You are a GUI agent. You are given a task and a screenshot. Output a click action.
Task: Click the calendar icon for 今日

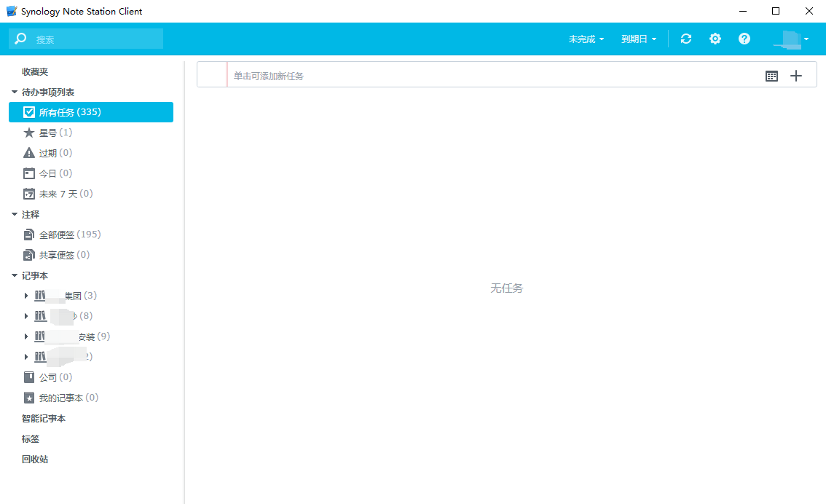[29, 173]
